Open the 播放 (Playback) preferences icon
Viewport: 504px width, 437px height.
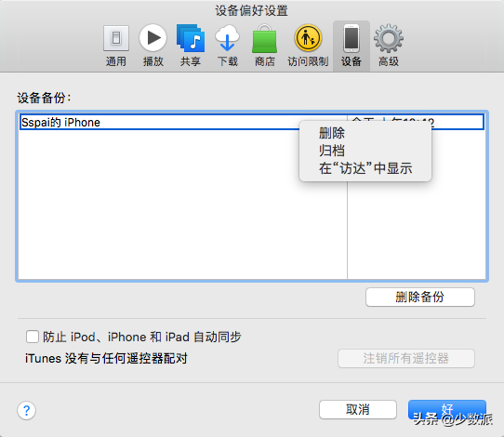click(153, 46)
